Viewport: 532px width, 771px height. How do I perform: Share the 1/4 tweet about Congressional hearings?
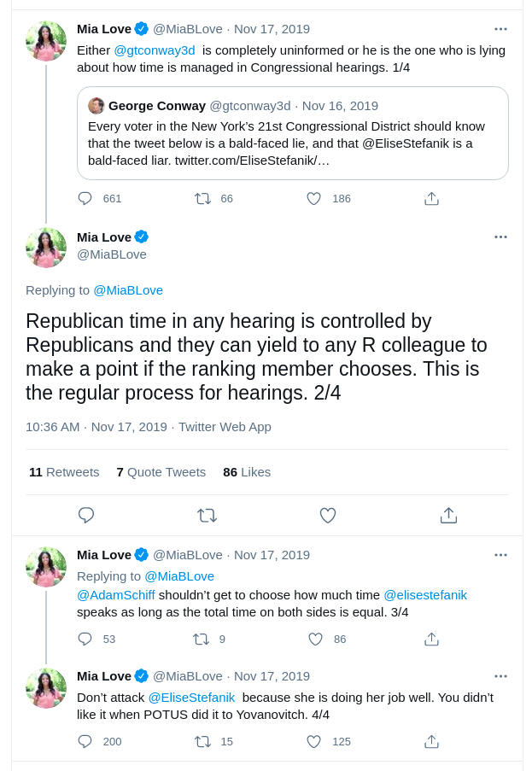point(431,199)
